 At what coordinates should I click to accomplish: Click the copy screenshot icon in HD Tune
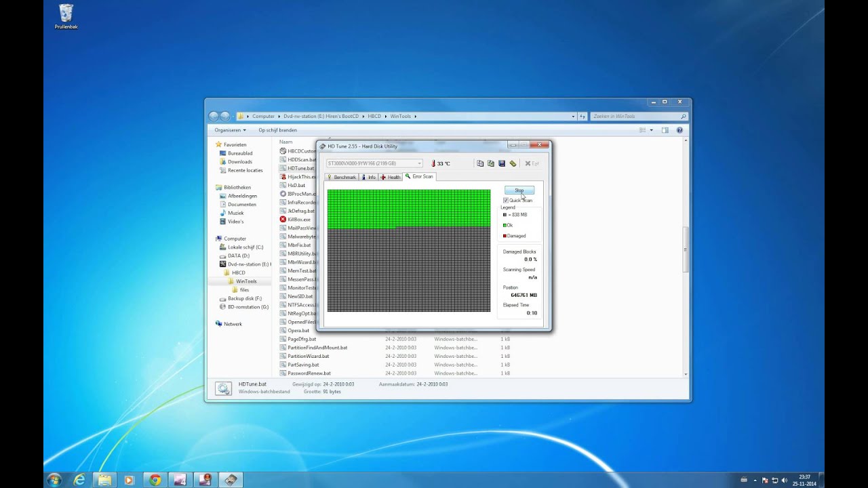491,163
